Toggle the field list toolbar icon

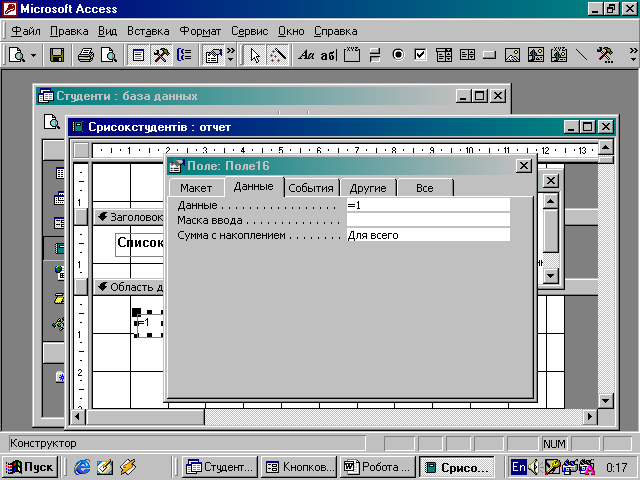point(138,55)
